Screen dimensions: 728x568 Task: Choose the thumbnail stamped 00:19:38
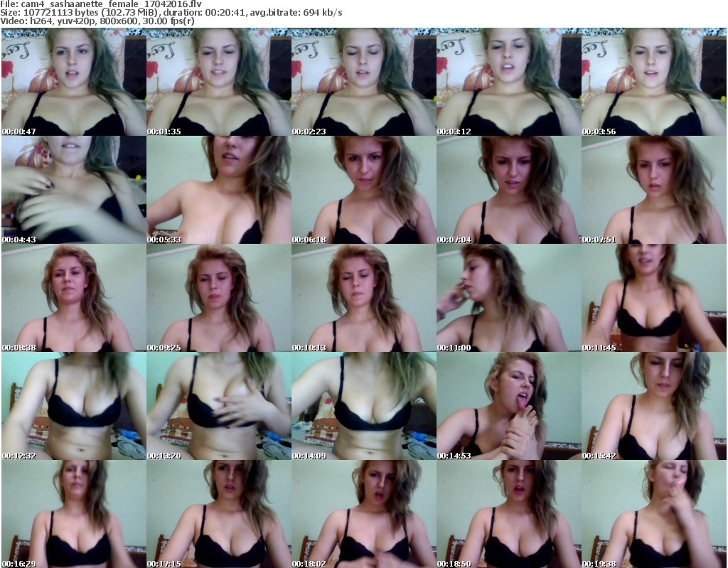(654, 514)
